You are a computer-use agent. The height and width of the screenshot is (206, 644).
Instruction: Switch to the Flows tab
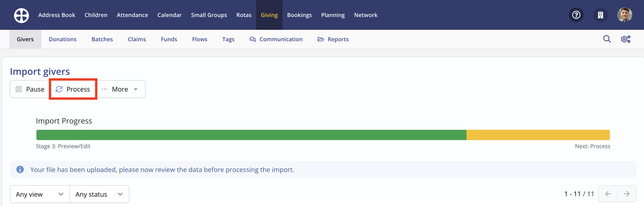click(199, 39)
